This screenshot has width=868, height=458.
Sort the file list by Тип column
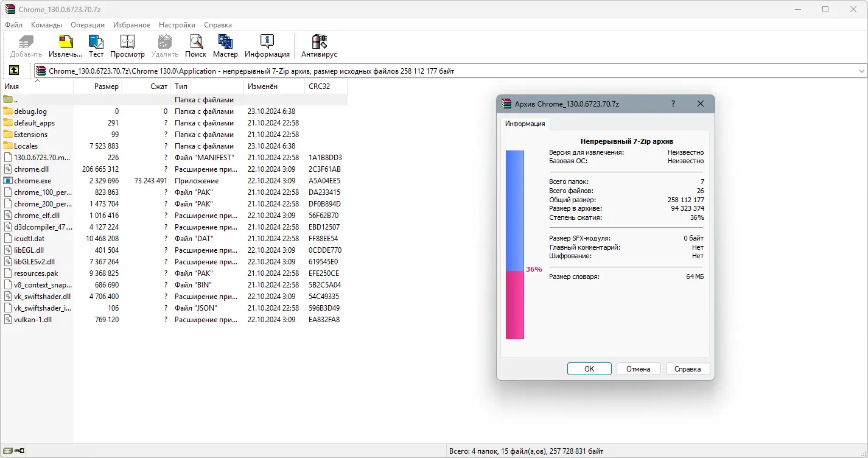(207, 86)
